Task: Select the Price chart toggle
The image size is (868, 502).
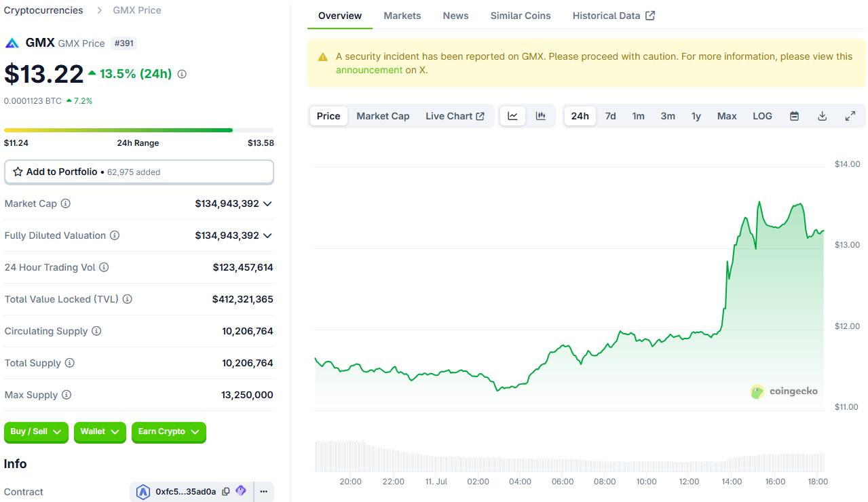Action: pos(328,116)
